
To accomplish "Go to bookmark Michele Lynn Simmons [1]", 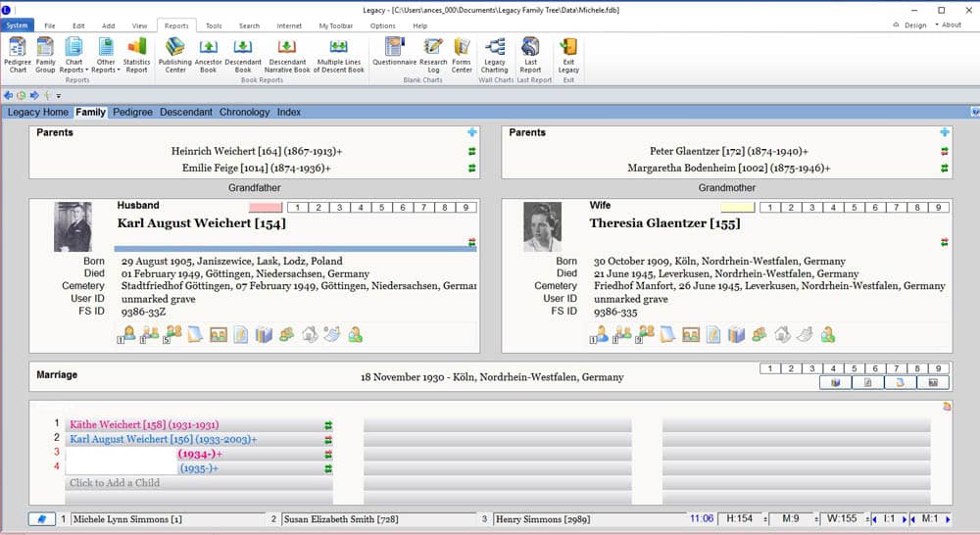I will (169, 519).
